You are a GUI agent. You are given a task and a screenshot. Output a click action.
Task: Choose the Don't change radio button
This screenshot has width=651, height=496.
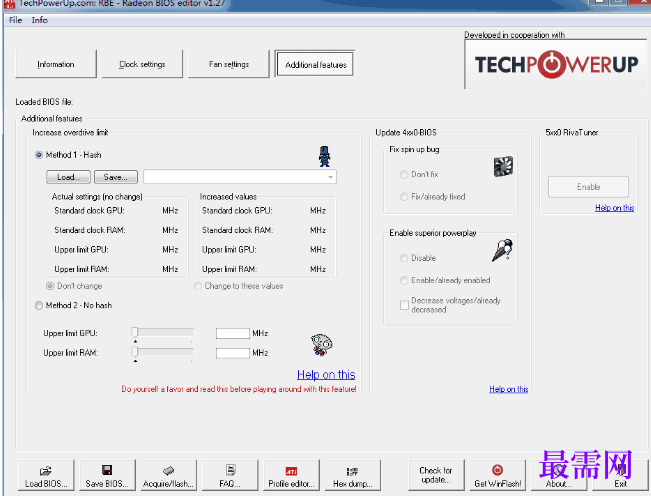[x=50, y=286]
